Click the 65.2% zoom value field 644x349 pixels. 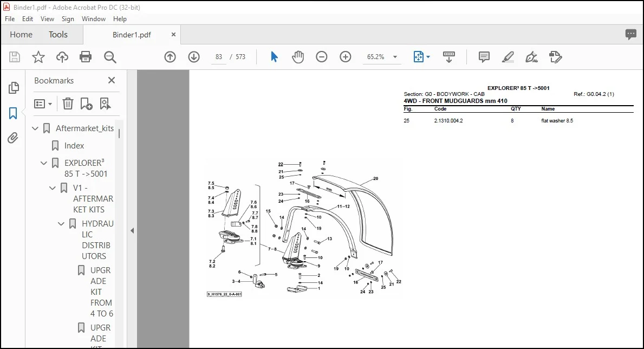tap(375, 57)
